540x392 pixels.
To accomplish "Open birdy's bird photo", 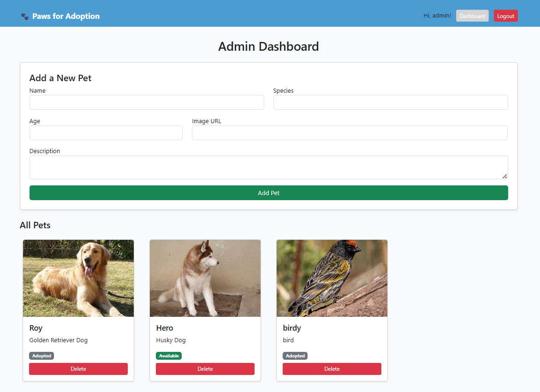I will click(x=332, y=278).
